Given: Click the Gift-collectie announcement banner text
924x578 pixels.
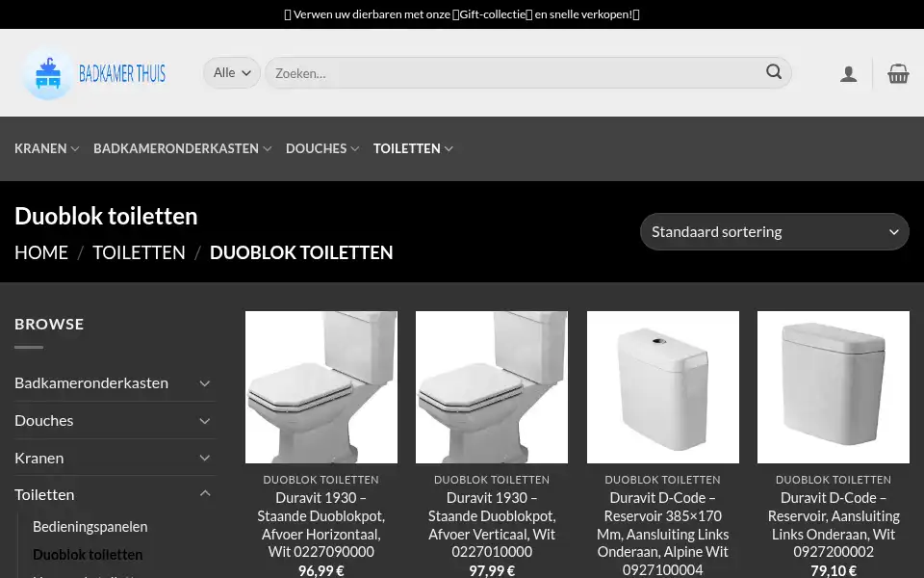Looking at the screenshot, I should tap(462, 14).
